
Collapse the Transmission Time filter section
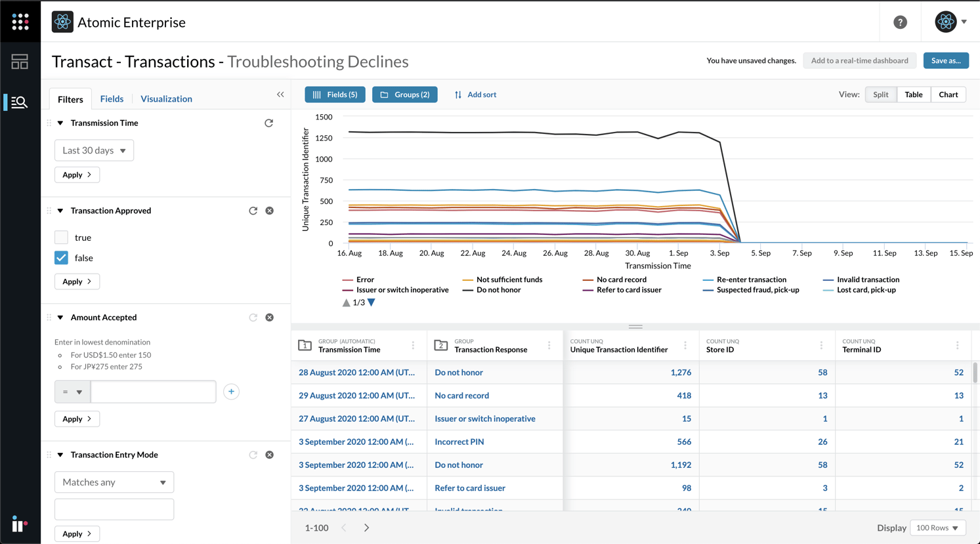(x=60, y=123)
